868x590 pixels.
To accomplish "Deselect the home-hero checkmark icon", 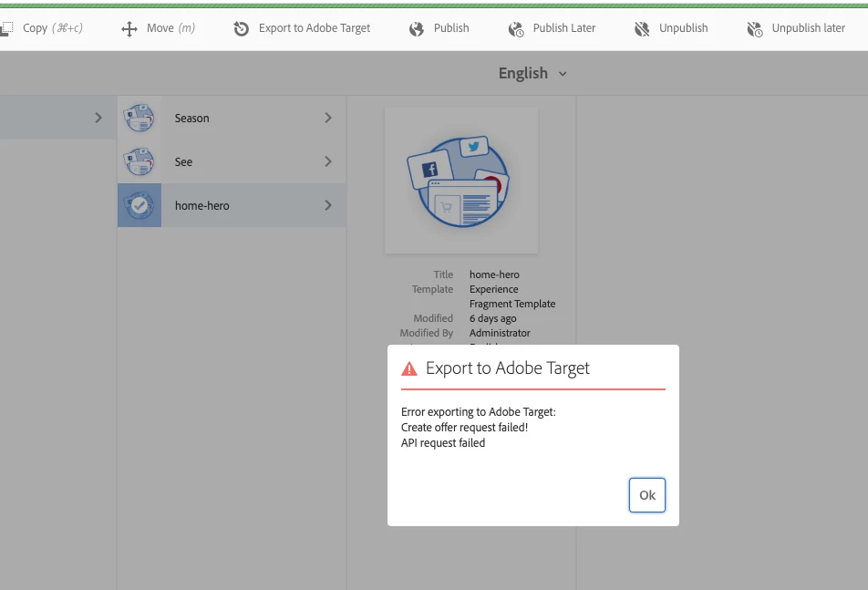I will pyautogui.click(x=139, y=205).
